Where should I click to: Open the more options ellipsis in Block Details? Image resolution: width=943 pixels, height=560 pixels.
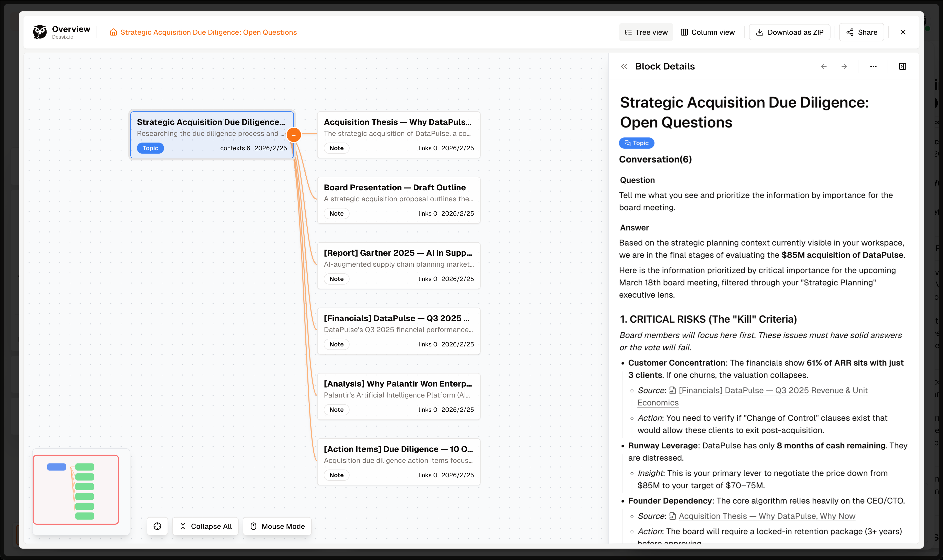click(x=873, y=66)
